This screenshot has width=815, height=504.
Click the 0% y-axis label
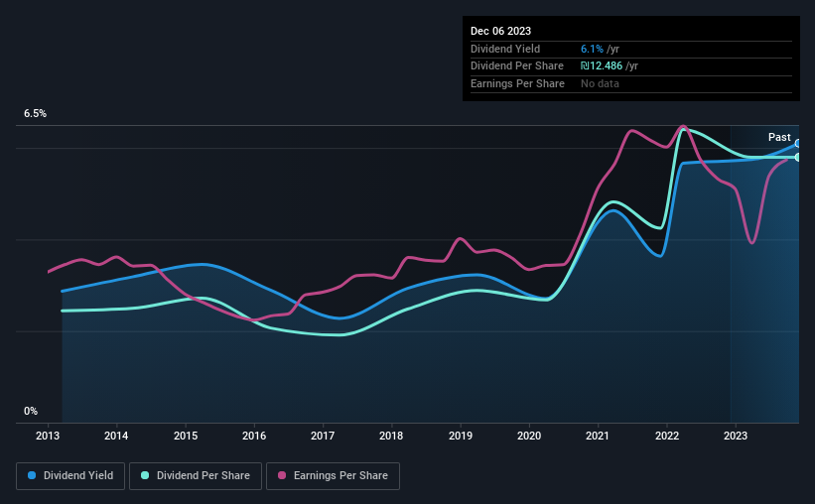click(x=31, y=411)
